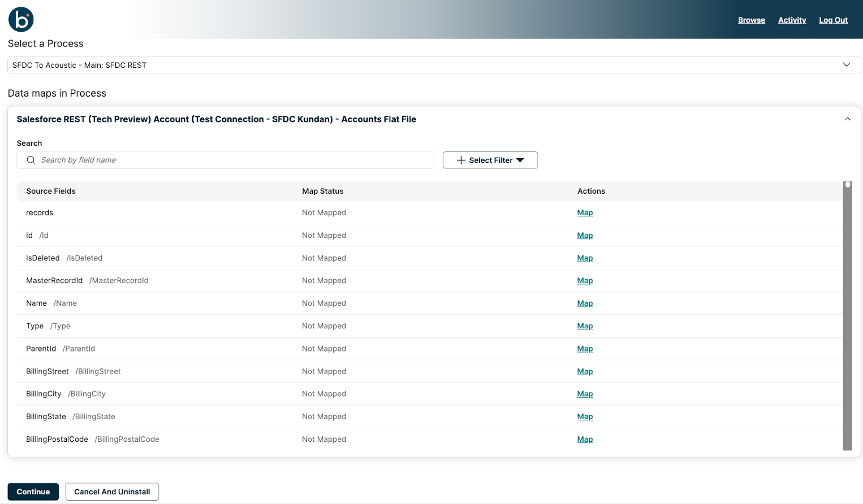863x504 pixels.
Task: Open the Select Filter dropdown arrow
Action: pyautogui.click(x=520, y=160)
